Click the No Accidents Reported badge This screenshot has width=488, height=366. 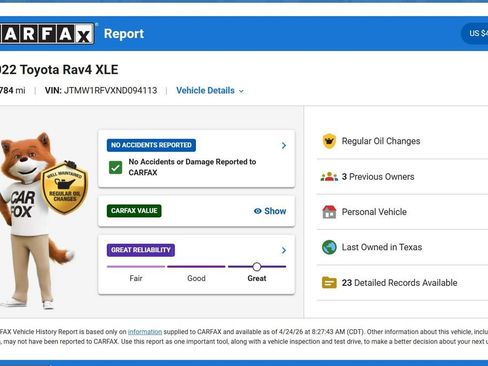click(x=151, y=145)
